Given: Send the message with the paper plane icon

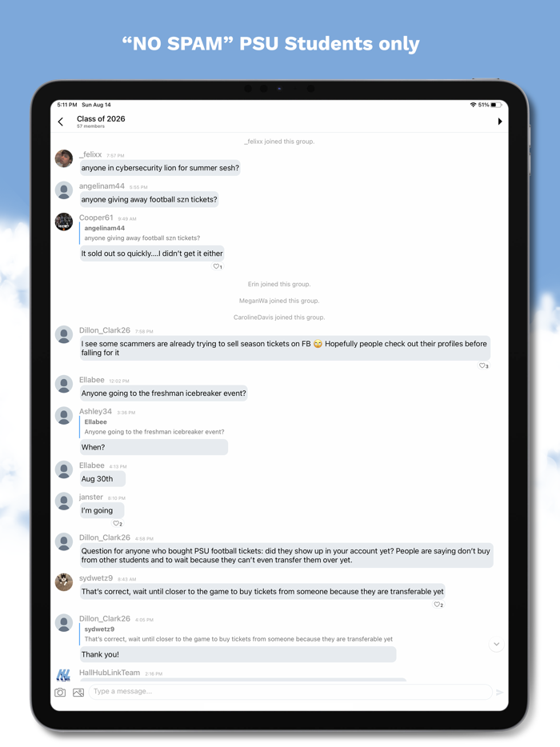Looking at the screenshot, I should [x=499, y=692].
